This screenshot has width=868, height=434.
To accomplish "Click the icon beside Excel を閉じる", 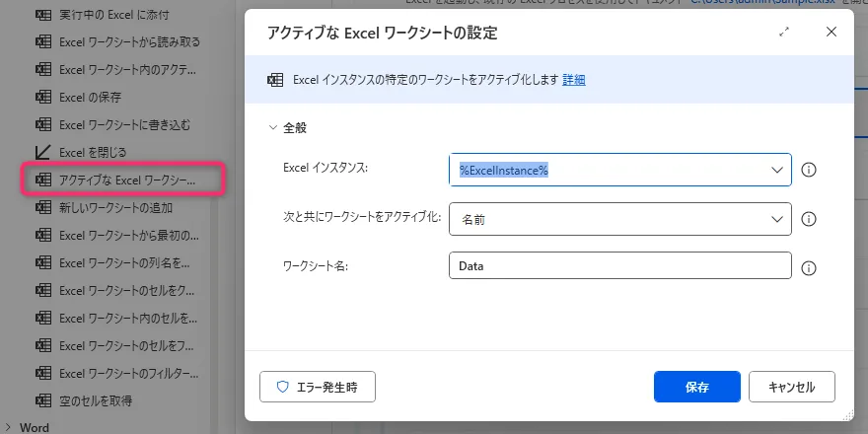I will click(43, 153).
